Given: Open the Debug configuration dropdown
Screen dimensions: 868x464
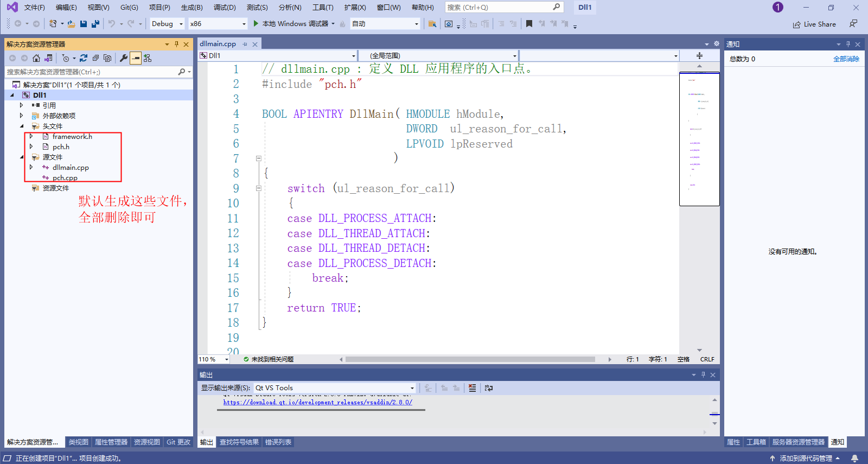Looking at the screenshot, I should click(x=167, y=24).
